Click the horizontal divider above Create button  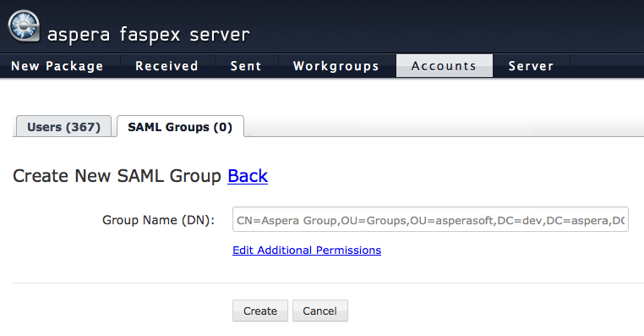click(x=328, y=283)
